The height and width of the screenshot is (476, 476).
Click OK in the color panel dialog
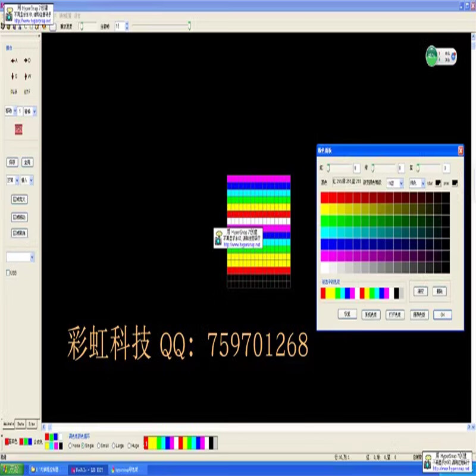(x=442, y=315)
